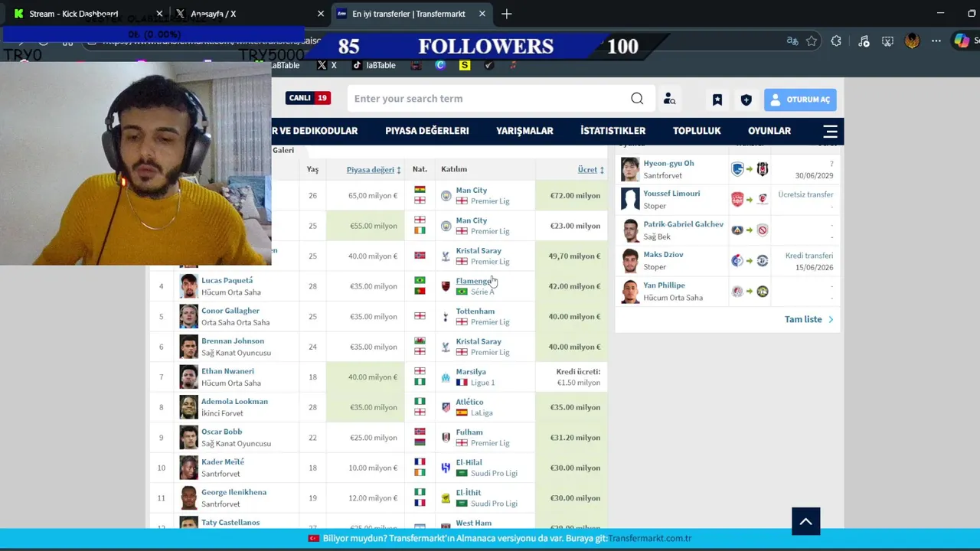
Task: Click the Tottenham club crest icon
Action: point(446,317)
